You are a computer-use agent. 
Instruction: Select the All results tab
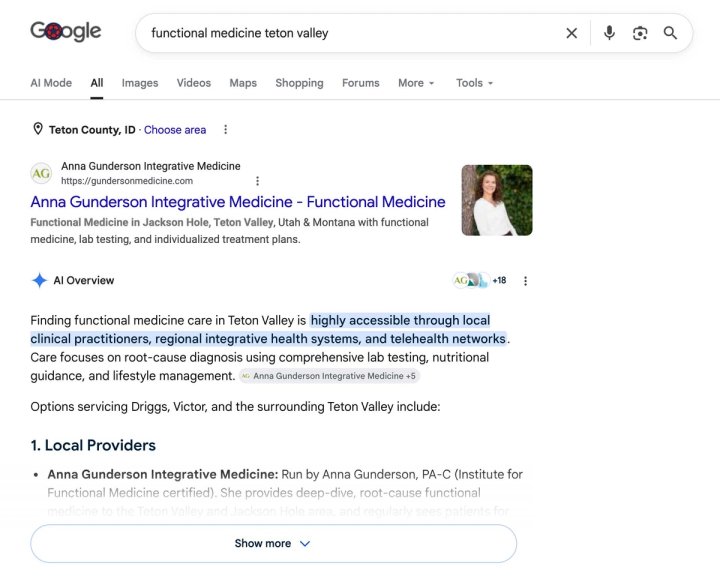pyautogui.click(x=97, y=83)
